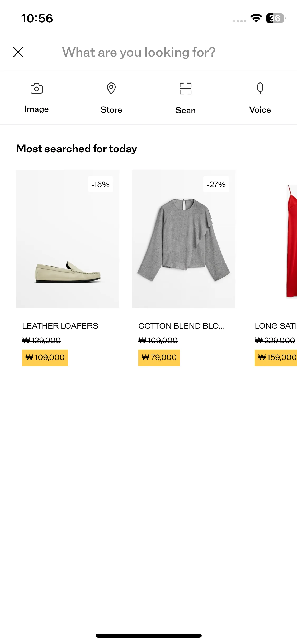The image size is (297, 644).
Task: Tap the -27% discount badge
Action: pyautogui.click(x=216, y=184)
